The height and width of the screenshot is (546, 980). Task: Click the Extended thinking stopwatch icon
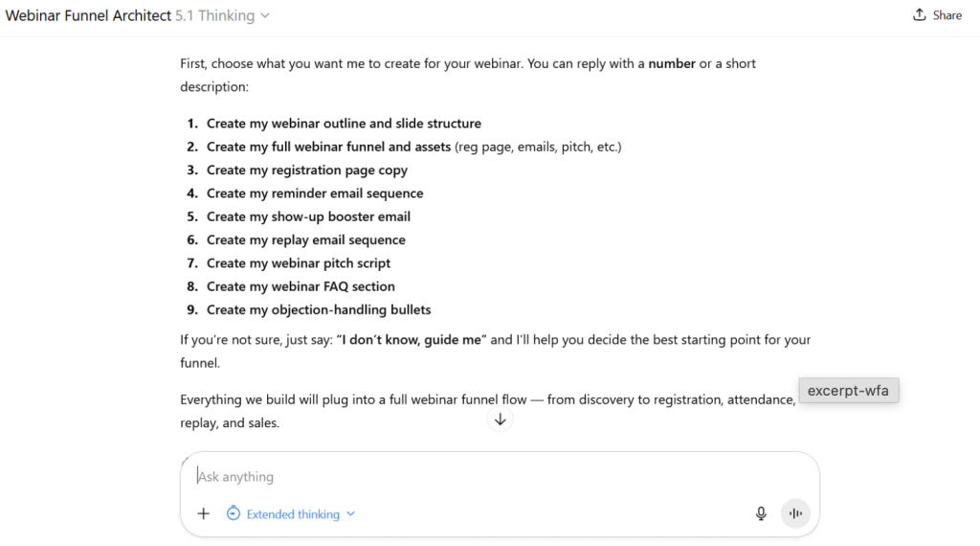click(234, 513)
